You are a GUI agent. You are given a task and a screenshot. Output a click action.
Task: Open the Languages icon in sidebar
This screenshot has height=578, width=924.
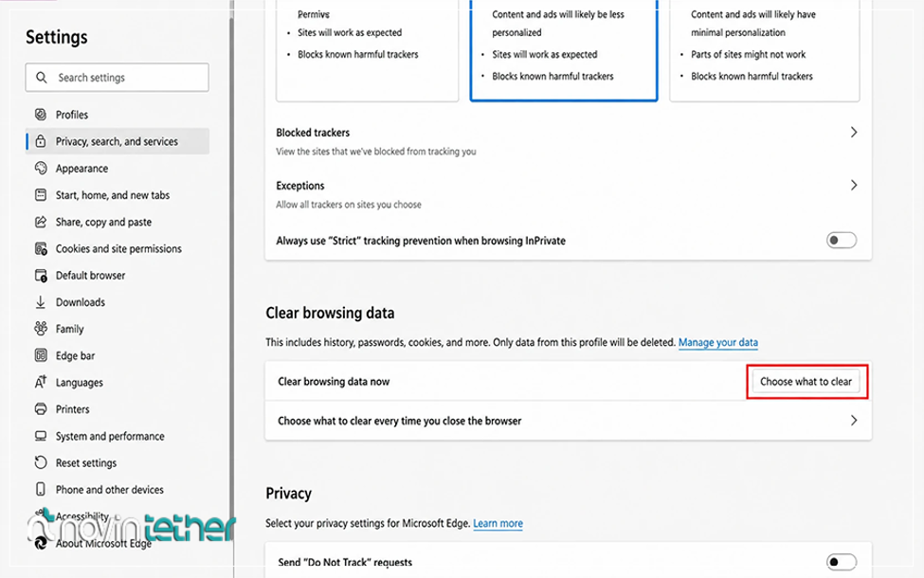pyautogui.click(x=41, y=382)
